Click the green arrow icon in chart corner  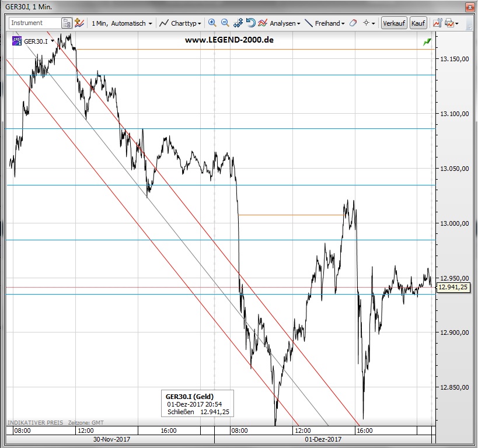pos(427,42)
